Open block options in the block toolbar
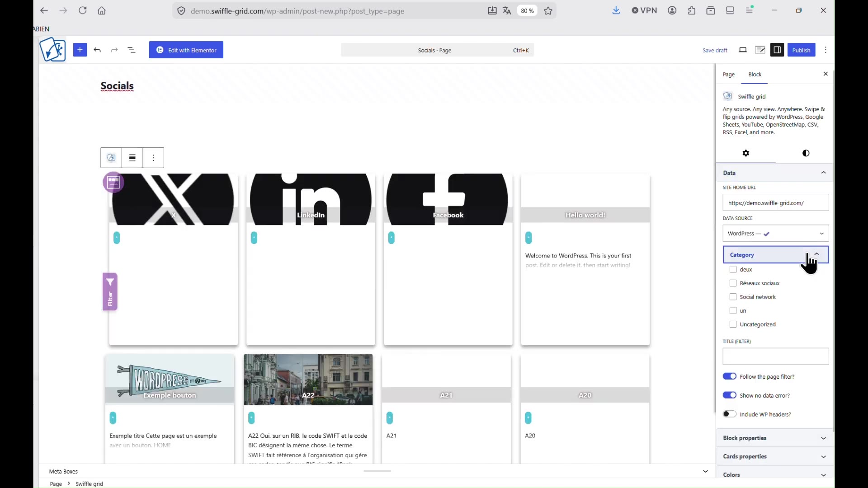Viewport: 868px width, 488px height. pos(154,158)
